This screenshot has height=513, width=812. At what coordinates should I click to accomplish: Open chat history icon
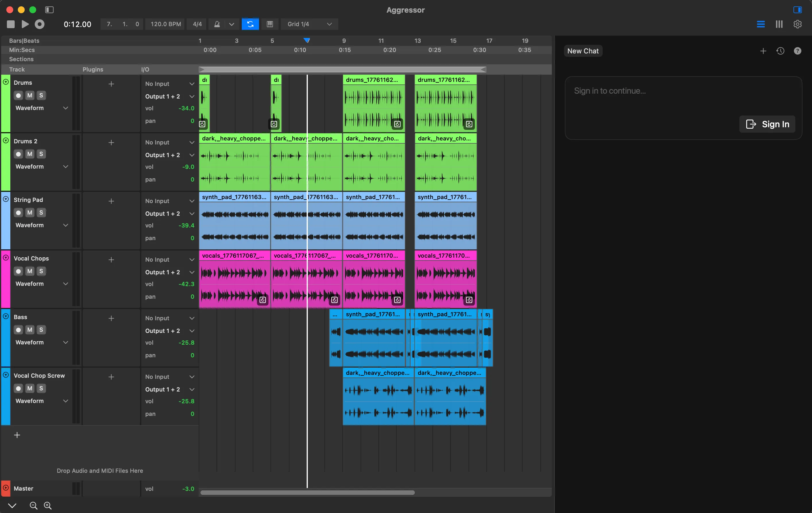[780, 51]
